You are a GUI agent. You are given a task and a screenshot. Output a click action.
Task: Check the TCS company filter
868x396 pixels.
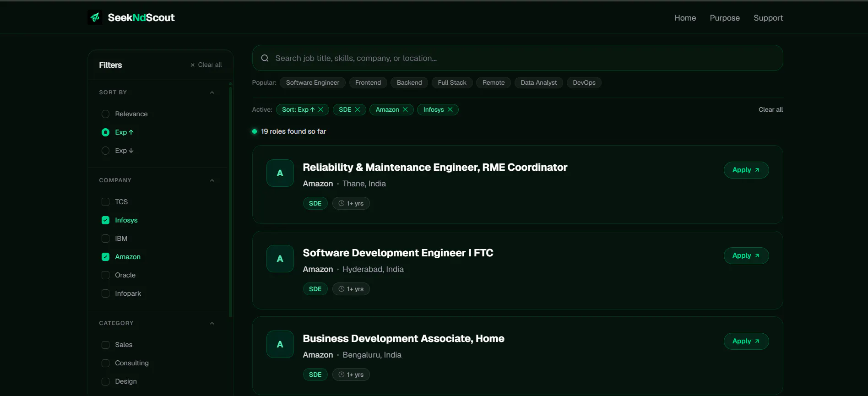[x=105, y=202]
